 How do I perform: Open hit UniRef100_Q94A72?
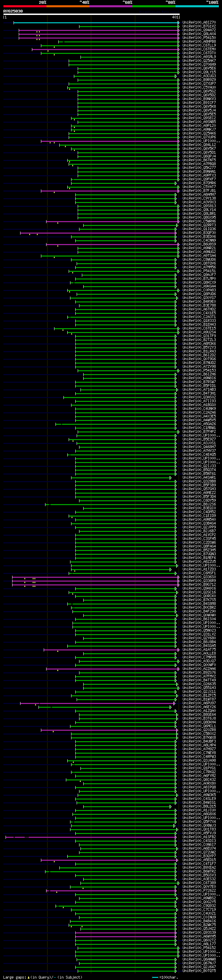pos(199,30)
